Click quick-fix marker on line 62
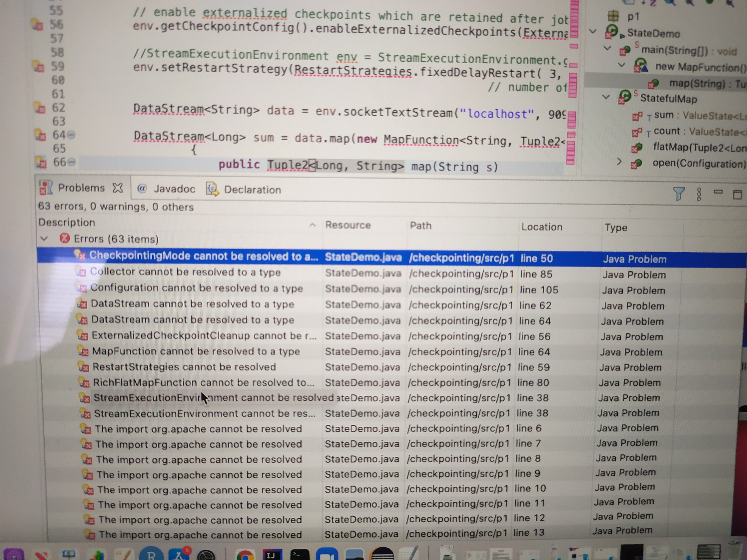This screenshot has height=560, width=747. tap(39, 108)
